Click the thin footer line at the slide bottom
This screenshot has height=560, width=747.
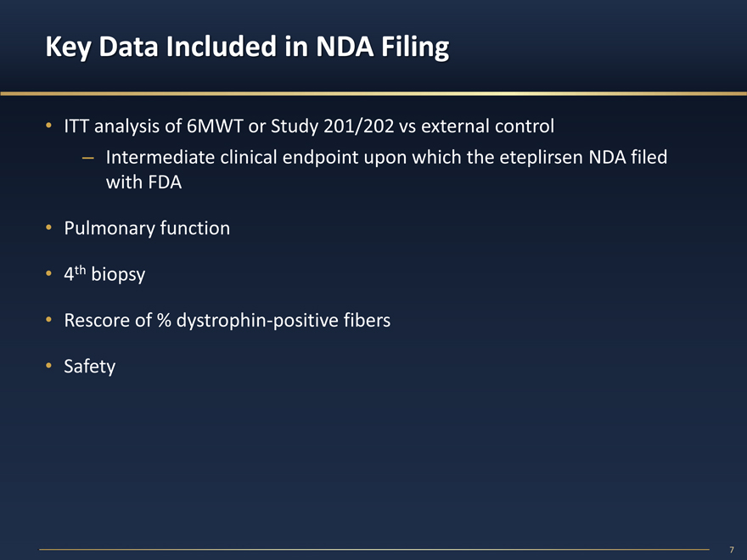373,550
